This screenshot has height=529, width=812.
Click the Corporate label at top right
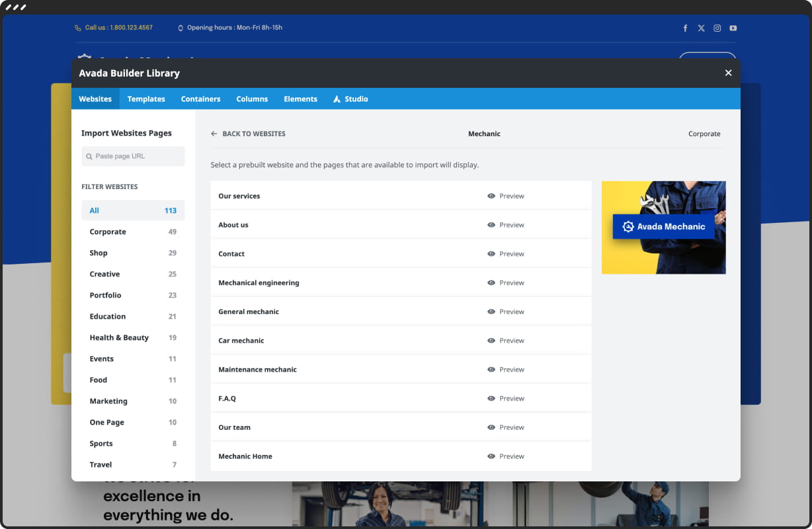[x=704, y=134]
